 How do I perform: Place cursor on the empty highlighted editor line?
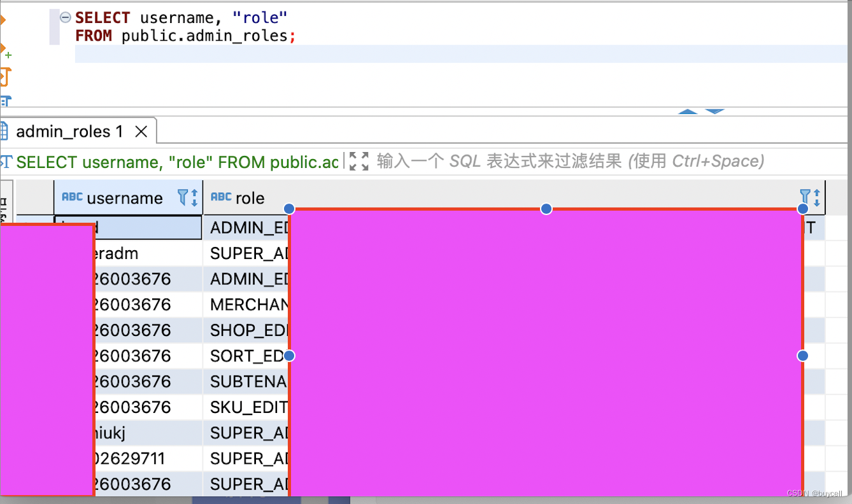click(461, 54)
